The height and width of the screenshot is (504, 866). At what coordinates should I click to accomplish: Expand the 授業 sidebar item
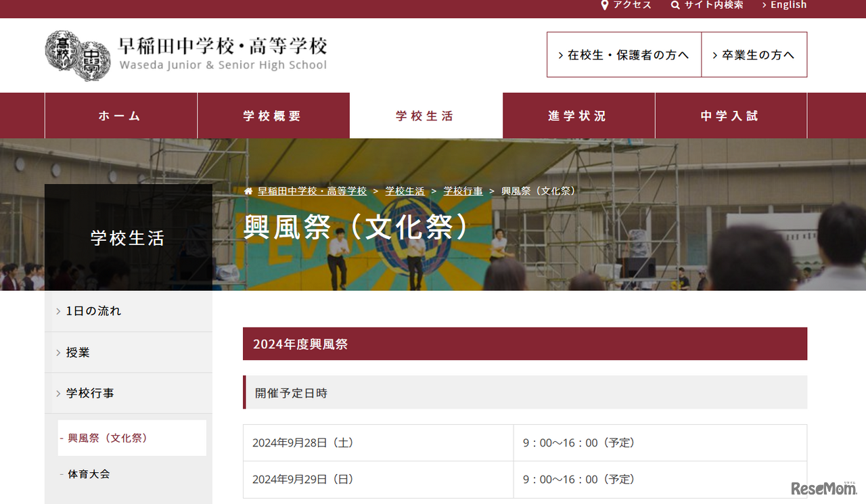pos(129,352)
